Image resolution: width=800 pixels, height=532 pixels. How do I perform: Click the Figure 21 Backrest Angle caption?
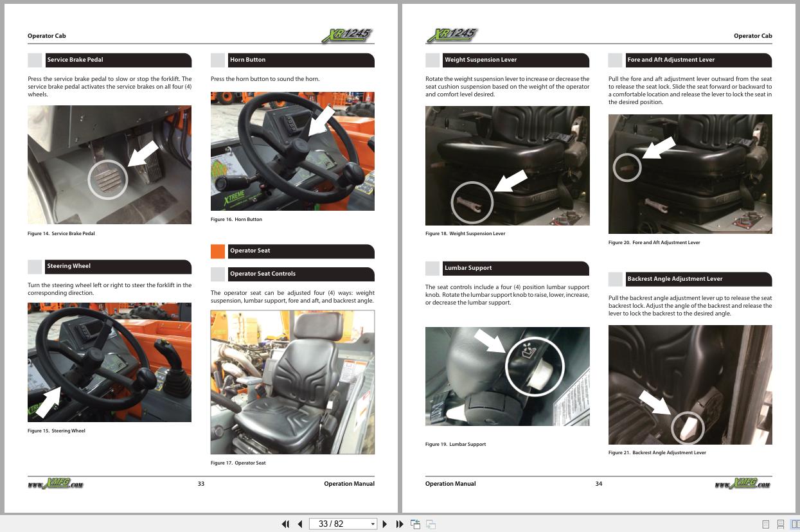[657, 453]
